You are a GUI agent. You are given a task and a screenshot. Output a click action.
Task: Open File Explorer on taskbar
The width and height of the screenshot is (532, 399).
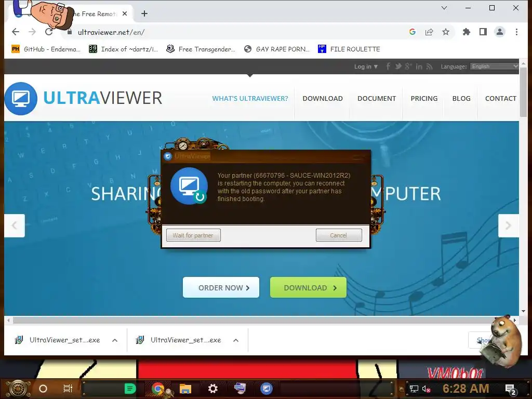click(x=185, y=389)
